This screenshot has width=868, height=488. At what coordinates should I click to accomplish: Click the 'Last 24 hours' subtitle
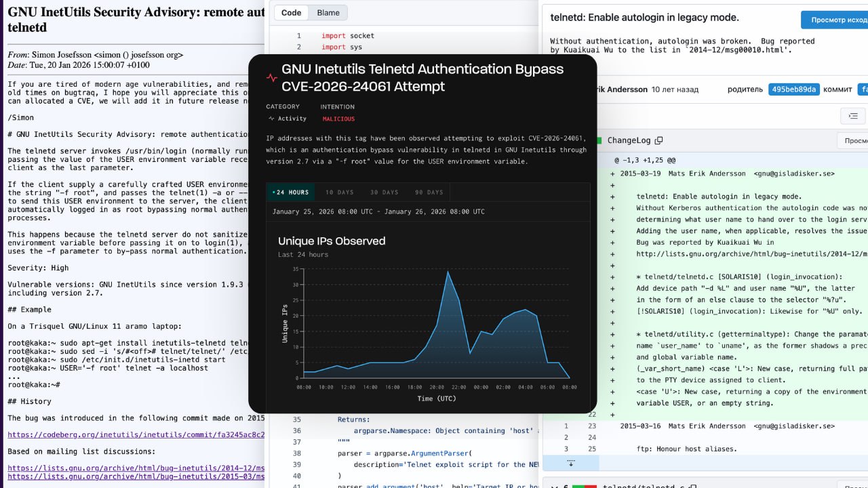coord(303,255)
